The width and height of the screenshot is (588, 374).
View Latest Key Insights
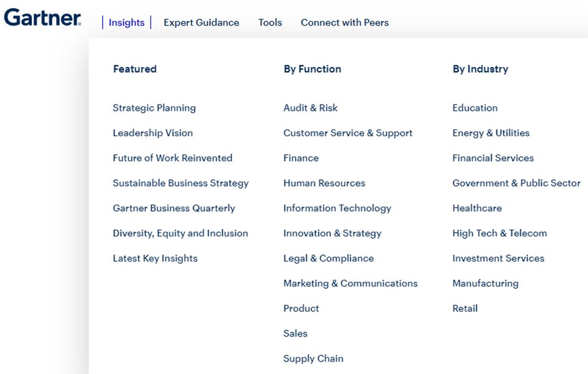(x=156, y=258)
